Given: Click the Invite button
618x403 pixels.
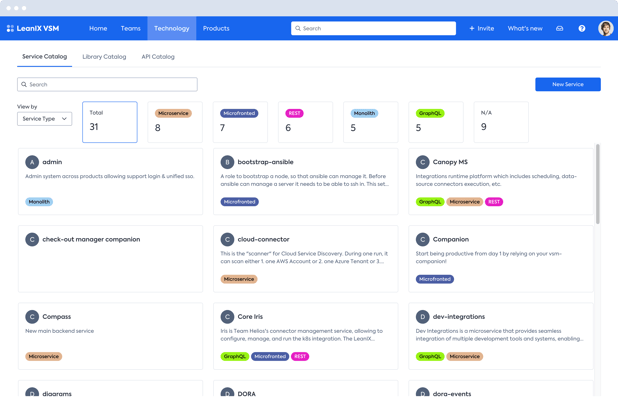Looking at the screenshot, I should [x=482, y=28].
